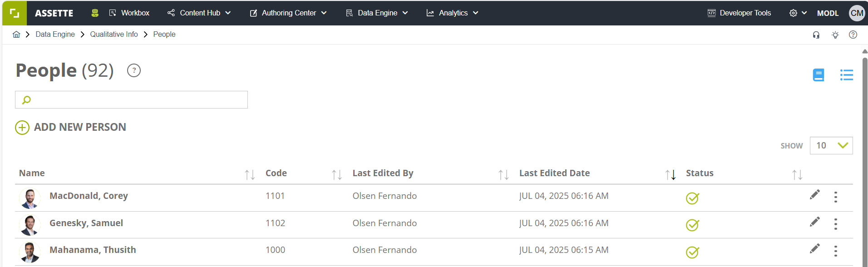Open more options for MacDonald, Corey

tap(836, 197)
